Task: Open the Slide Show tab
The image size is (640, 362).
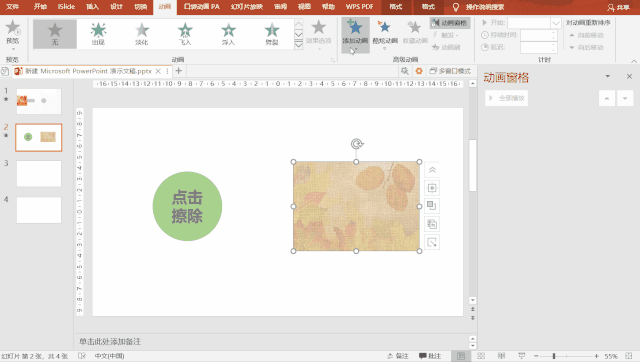Action: pos(247,7)
